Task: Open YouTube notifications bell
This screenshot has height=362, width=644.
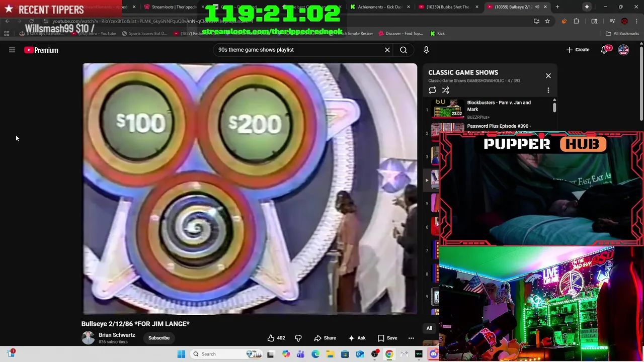Action: [605, 50]
